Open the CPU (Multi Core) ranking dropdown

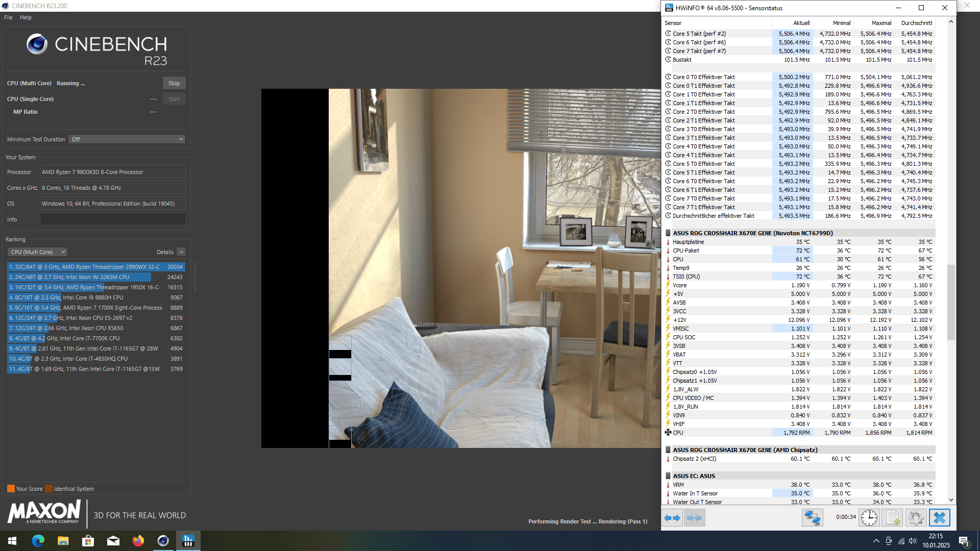pyautogui.click(x=37, y=252)
